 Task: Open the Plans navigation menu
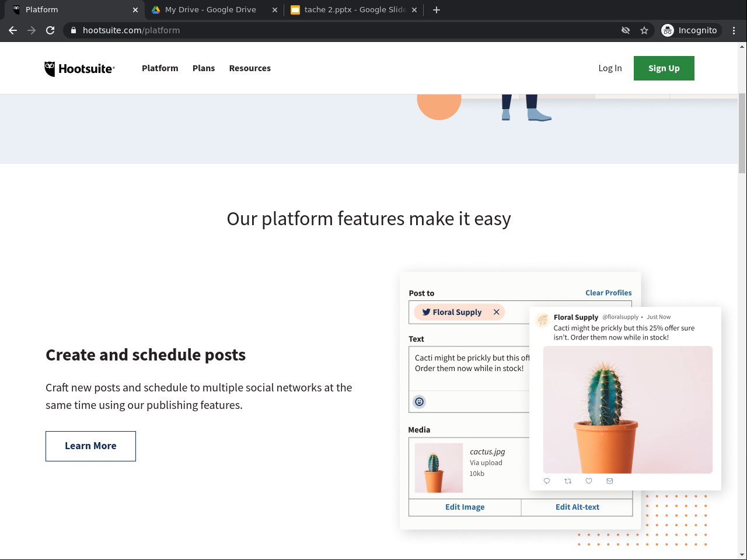coord(204,68)
